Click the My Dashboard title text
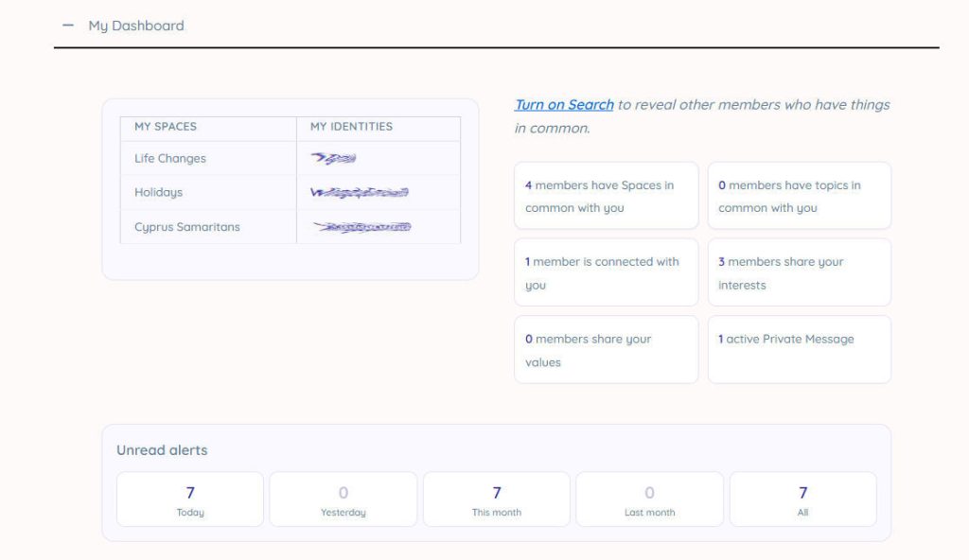969x560 pixels. point(136,26)
